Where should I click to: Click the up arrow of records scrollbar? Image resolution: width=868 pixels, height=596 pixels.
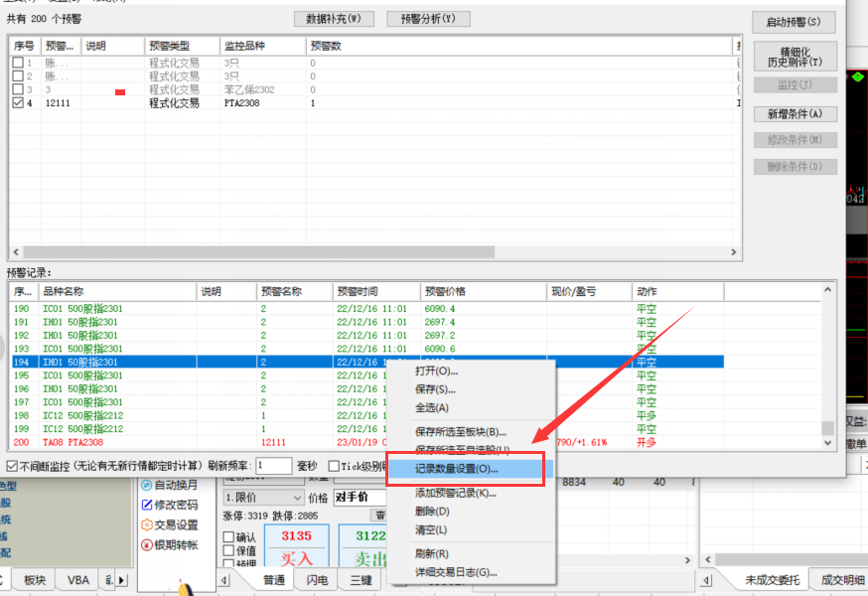827,290
